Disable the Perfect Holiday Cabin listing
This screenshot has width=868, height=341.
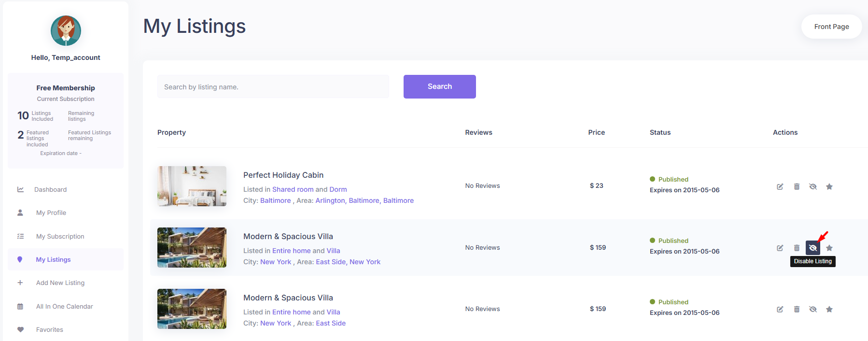pyautogui.click(x=813, y=186)
